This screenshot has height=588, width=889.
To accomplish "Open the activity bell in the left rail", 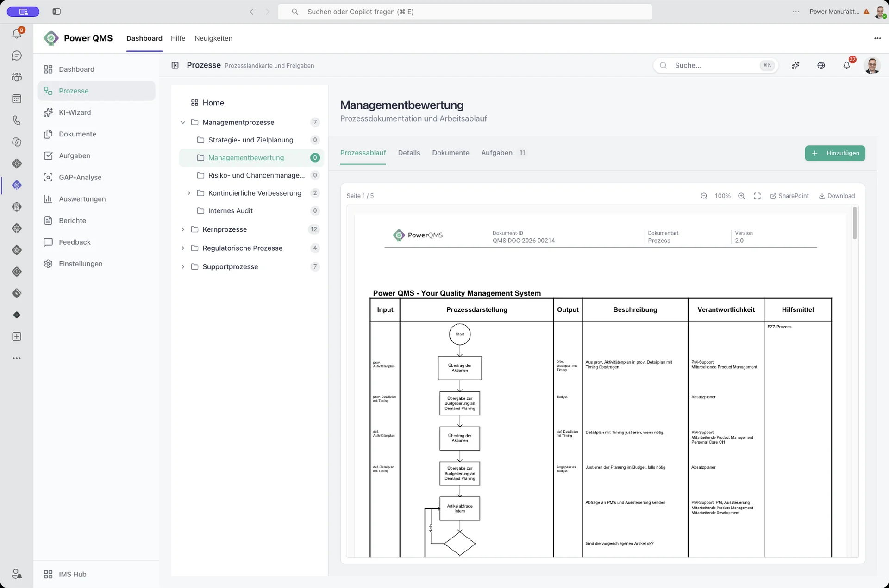I will pos(17,33).
